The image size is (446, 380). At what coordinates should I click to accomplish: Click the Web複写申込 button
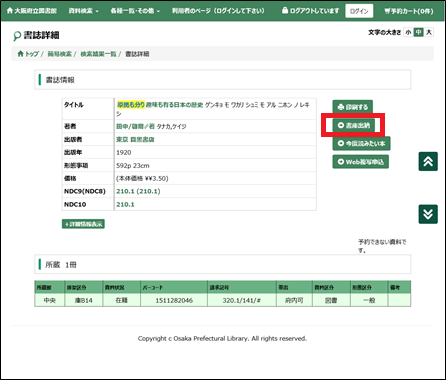[x=361, y=162]
